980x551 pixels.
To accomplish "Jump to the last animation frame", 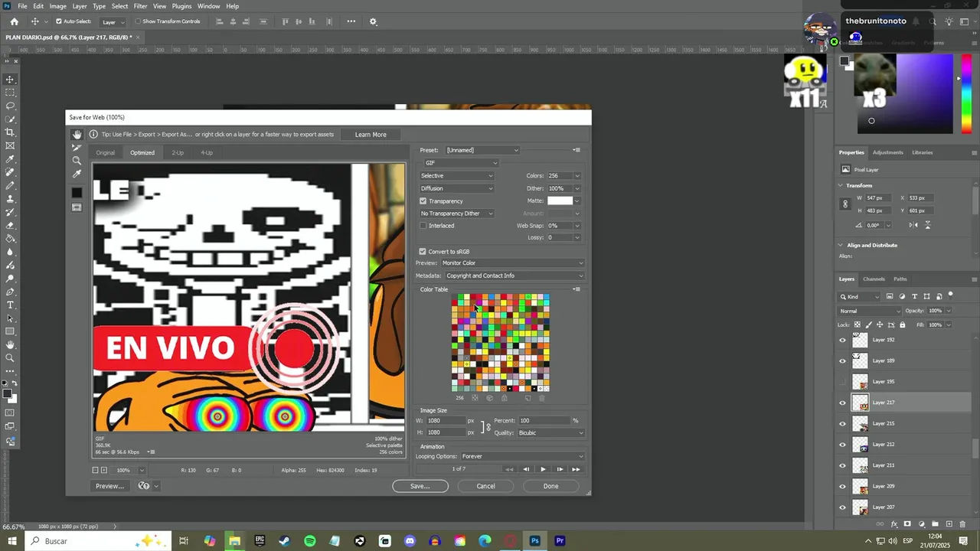I will pos(576,469).
